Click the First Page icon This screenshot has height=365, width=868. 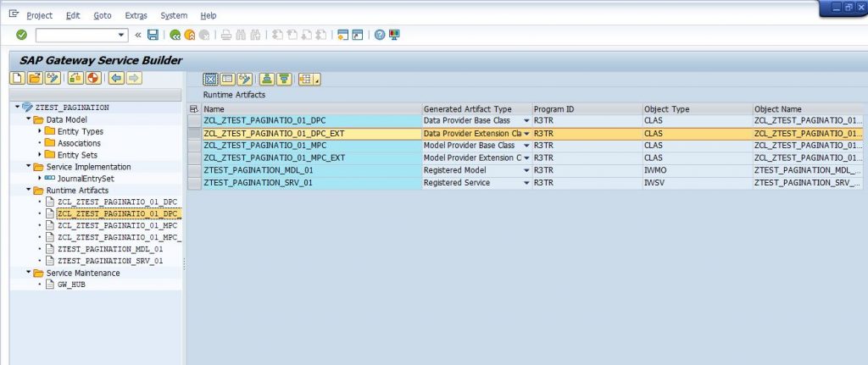coord(277,35)
